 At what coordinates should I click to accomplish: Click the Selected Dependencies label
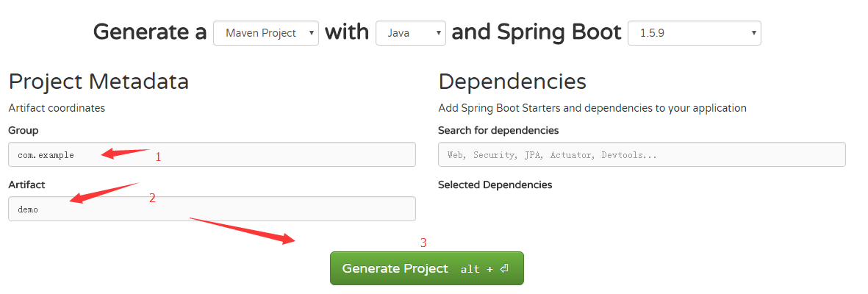pyautogui.click(x=495, y=185)
